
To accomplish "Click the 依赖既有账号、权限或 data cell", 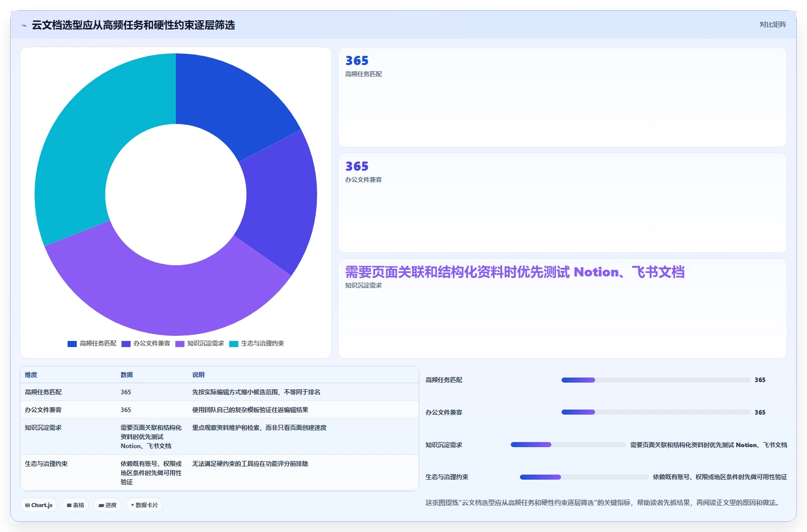I will pyautogui.click(x=151, y=473).
